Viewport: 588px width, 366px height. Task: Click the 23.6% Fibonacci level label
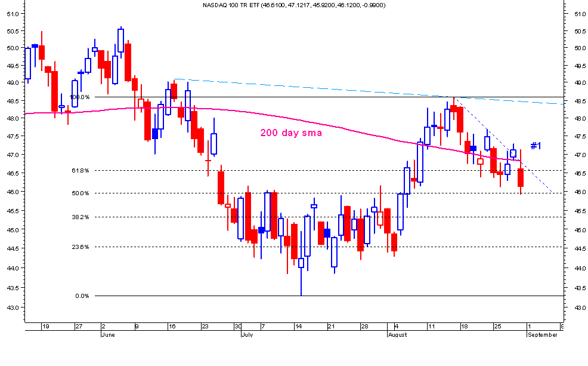coord(81,247)
